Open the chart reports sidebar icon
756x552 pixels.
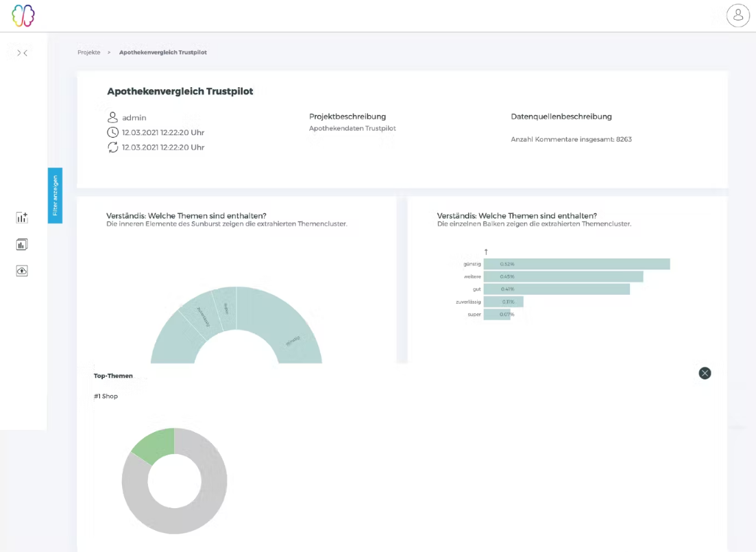[x=22, y=244]
